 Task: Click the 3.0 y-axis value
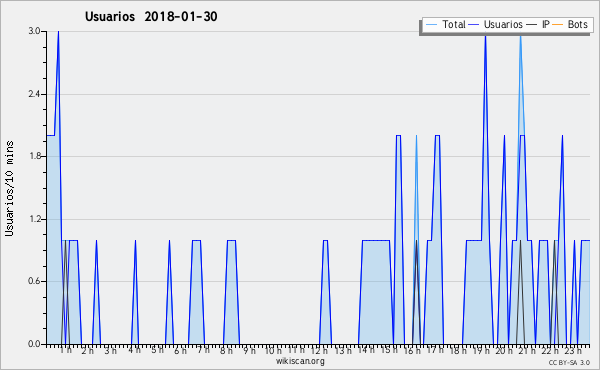34,31
